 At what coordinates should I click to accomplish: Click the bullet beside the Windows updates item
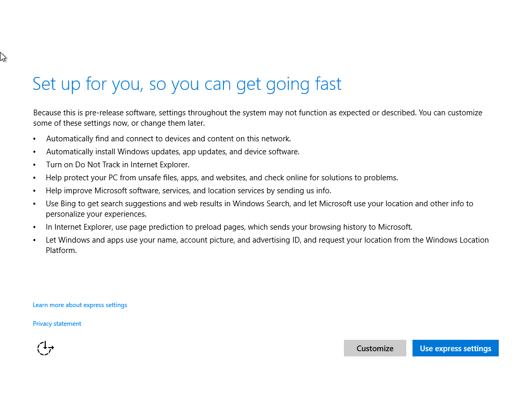(35, 152)
